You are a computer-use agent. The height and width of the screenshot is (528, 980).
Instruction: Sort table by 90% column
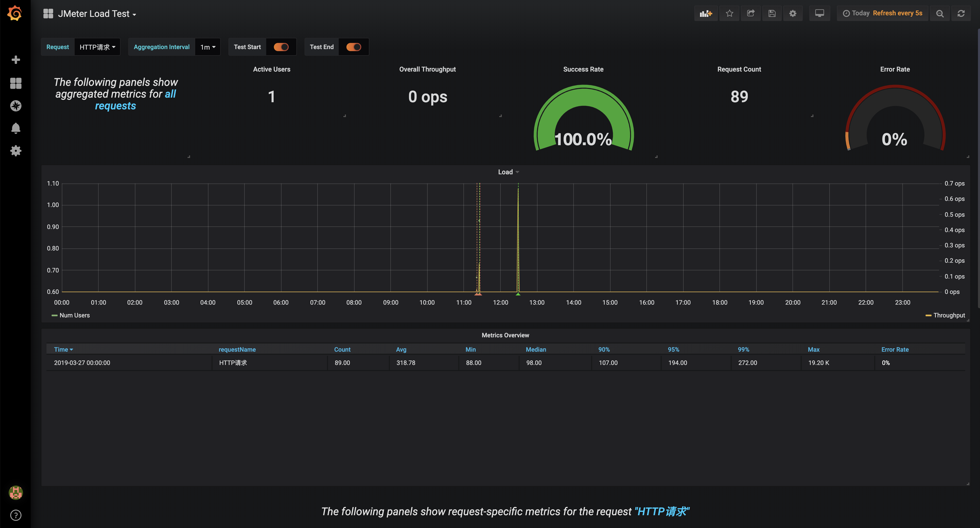[x=604, y=349]
